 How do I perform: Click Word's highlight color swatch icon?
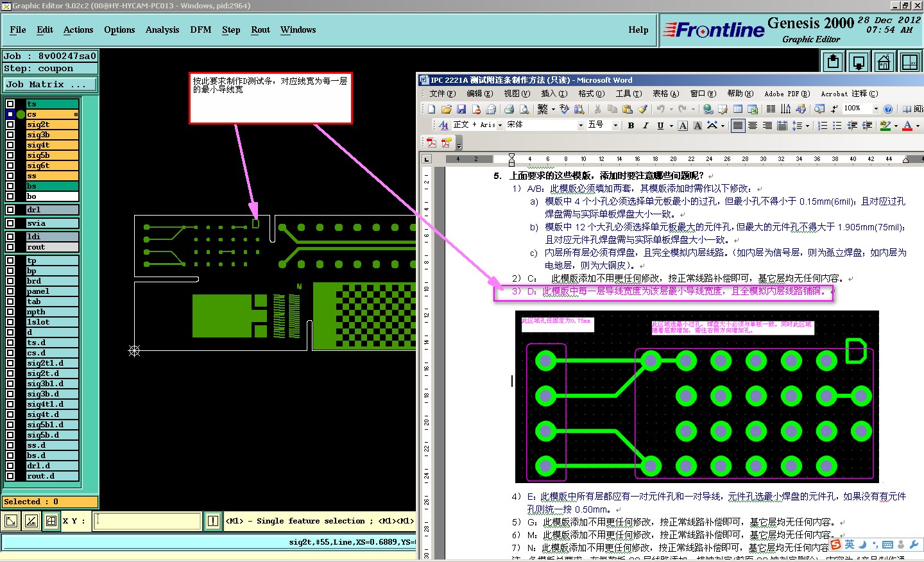[x=886, y=126]
